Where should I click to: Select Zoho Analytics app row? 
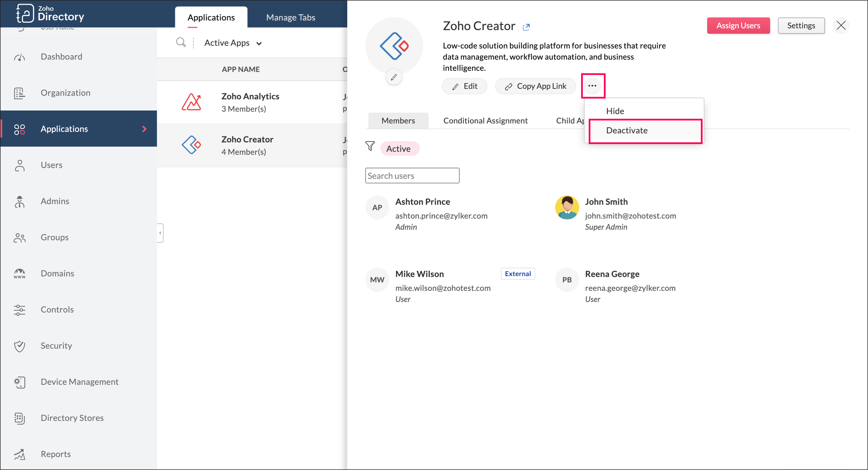coord(250,102)
